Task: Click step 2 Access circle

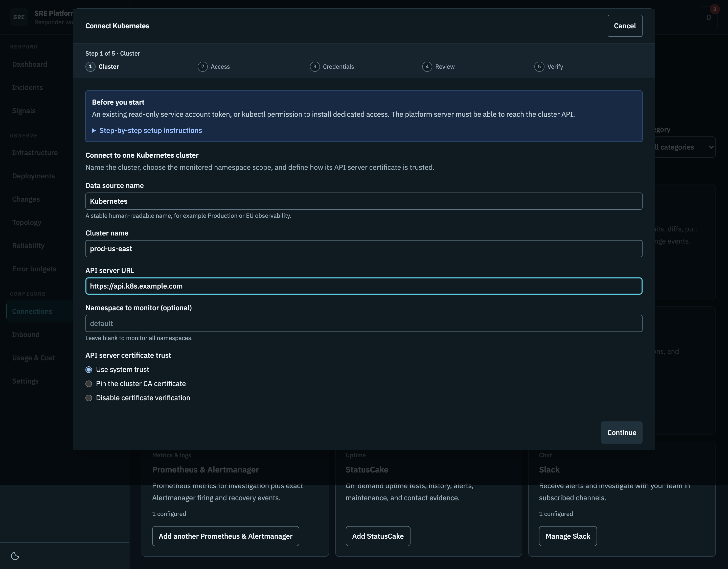Action: click(203, 67)
